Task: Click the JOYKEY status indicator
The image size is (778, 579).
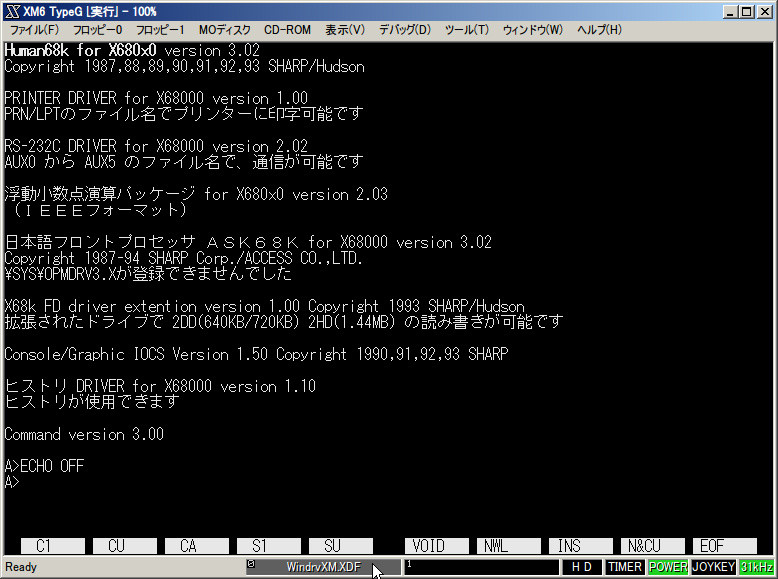Action: [713, 567]
